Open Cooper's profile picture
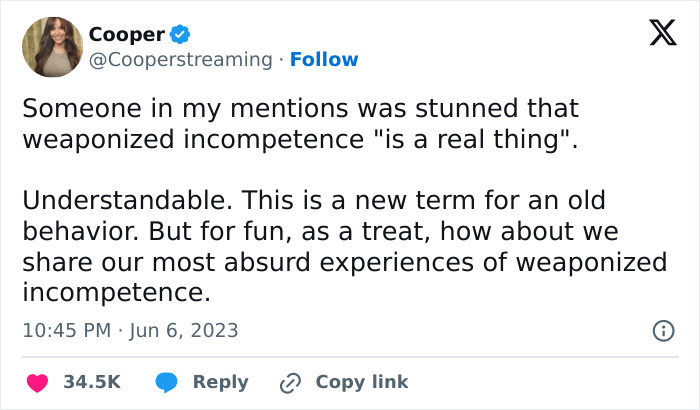Screen dimensions: 700x410 coord(51,46)
